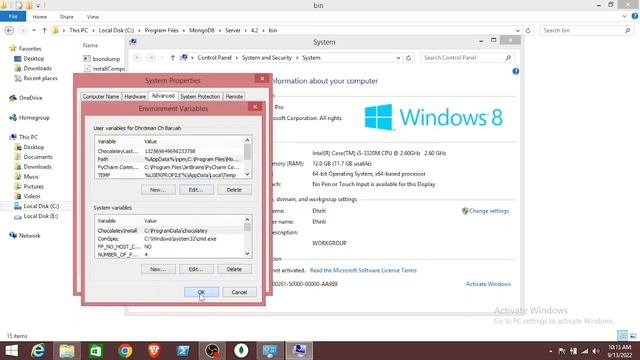Open Google Chrome from taskbar
This screenshot has width=640, height=360.
coord(125,351)
